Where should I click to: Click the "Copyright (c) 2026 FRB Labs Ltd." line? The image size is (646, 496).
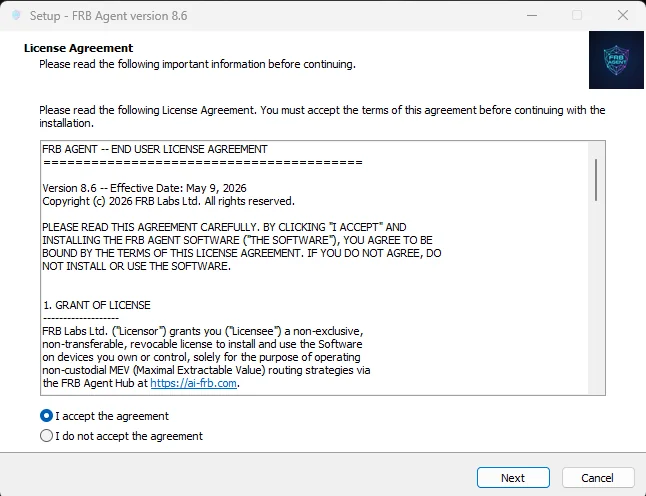[169, 201]
